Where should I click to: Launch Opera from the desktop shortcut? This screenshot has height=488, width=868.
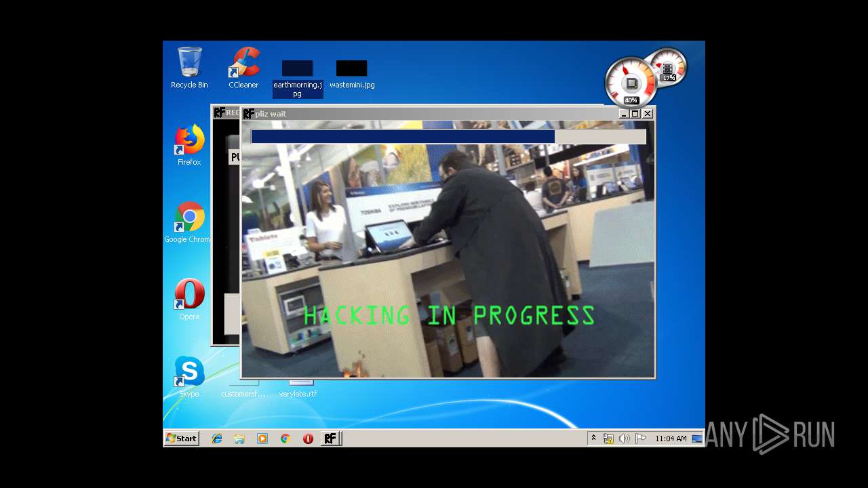189,300
